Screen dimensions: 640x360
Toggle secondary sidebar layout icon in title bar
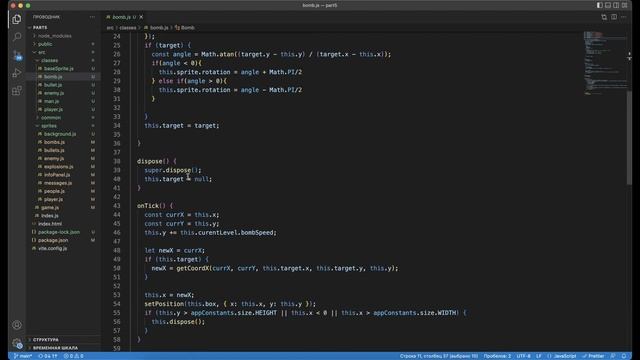tap(616, 5)
